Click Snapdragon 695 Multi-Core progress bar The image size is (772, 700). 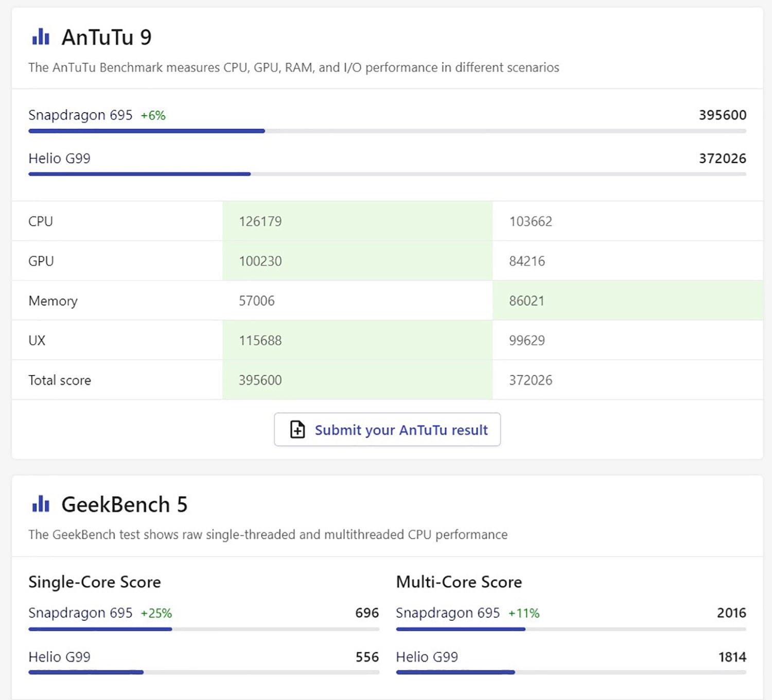click(x=571, y=629)
